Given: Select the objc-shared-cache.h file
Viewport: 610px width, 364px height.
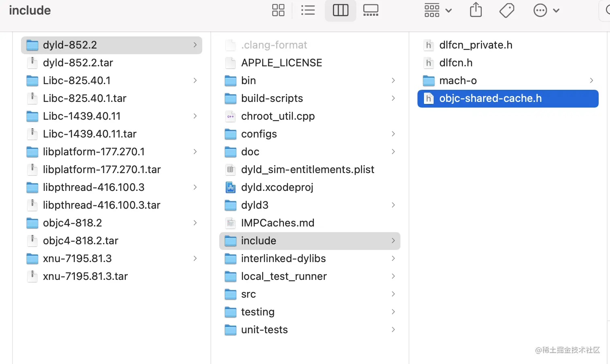Looking at the screenshot, I should click(x=508, y=98).
